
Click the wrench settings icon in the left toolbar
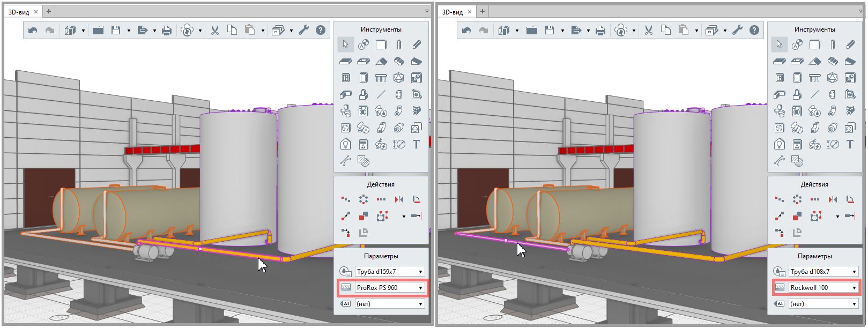[x=304, y=31]
